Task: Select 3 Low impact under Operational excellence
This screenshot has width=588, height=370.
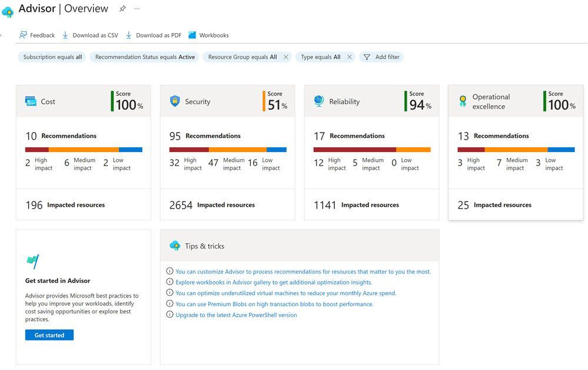Action: [x=549, y=164]
